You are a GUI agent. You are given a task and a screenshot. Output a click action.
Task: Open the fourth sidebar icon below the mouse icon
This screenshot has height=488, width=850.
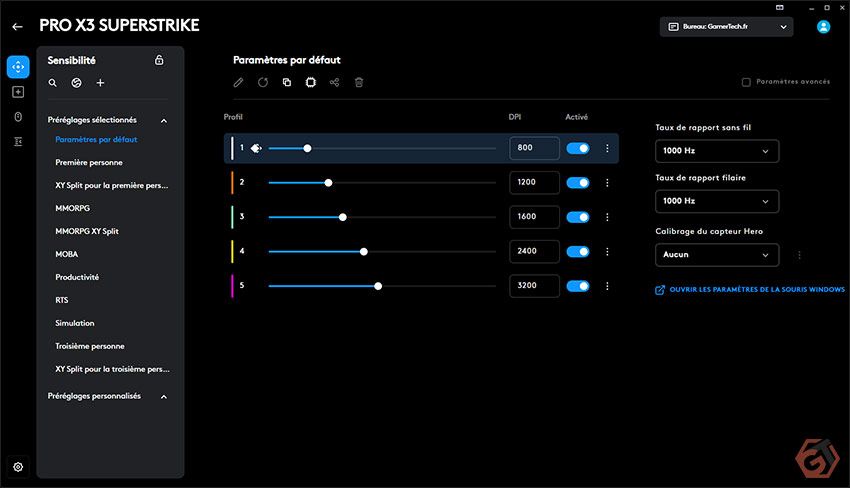18,142
